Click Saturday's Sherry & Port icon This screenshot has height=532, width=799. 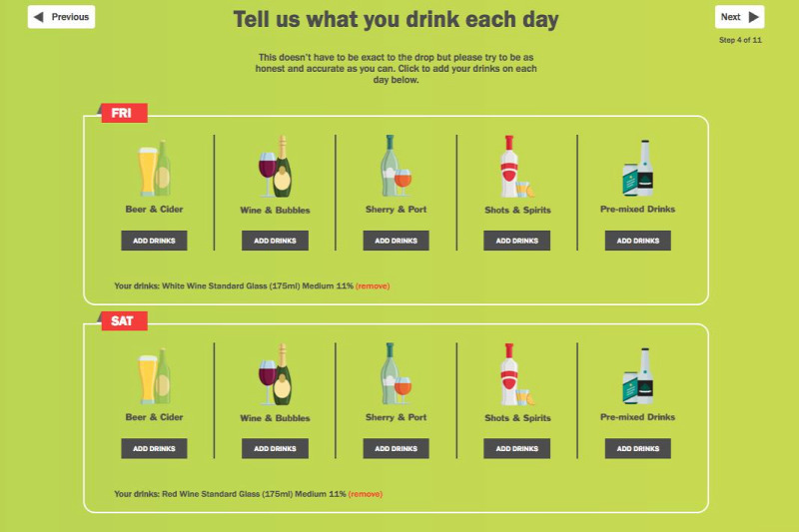pos(396,373)
